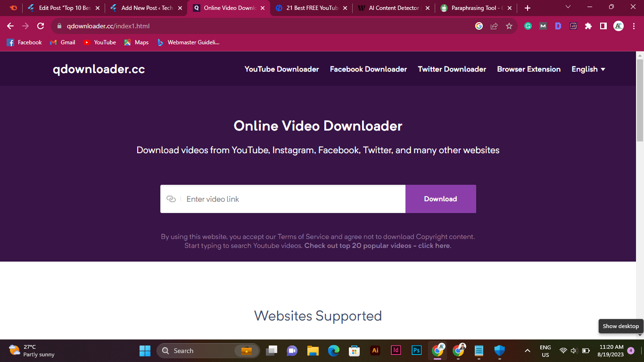The image size is (644, 362).
Task: Switch to the AI Content Detector tab
Action: point(394,8)
